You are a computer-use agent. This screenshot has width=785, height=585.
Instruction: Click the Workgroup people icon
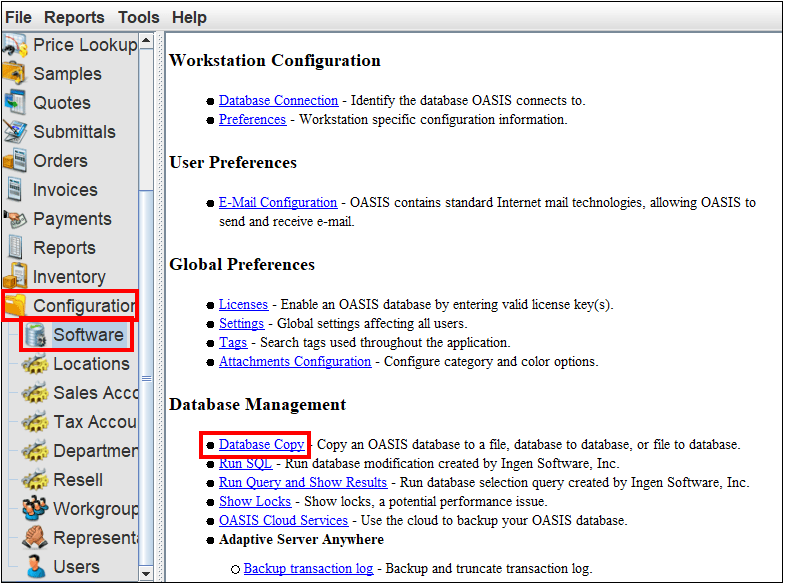pyautogui.click(x=35, y=508)
